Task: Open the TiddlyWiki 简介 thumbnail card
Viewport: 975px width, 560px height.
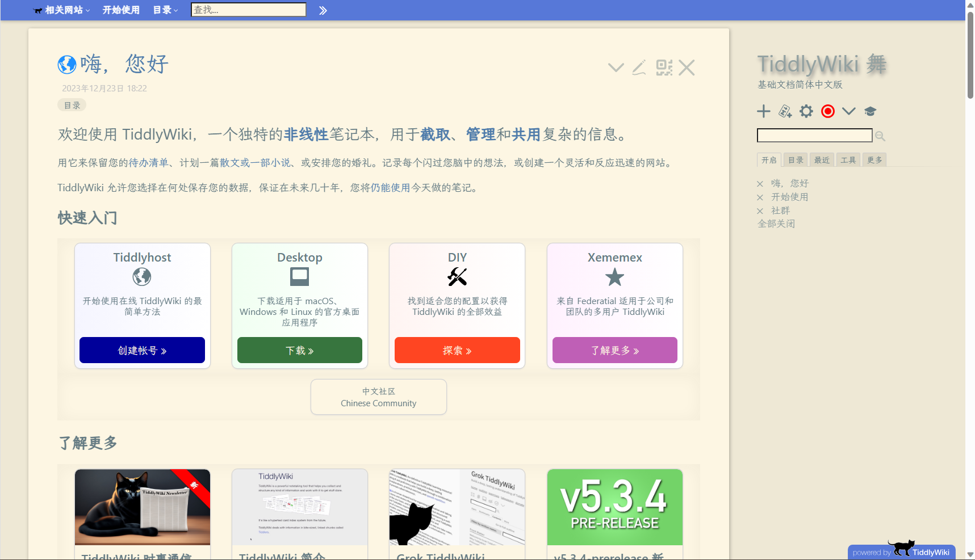Action: pos(300,507)
